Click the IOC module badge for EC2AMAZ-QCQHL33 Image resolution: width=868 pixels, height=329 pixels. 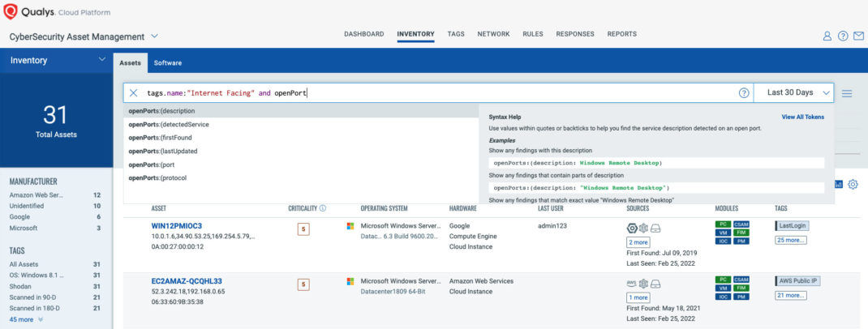(723, 297)
